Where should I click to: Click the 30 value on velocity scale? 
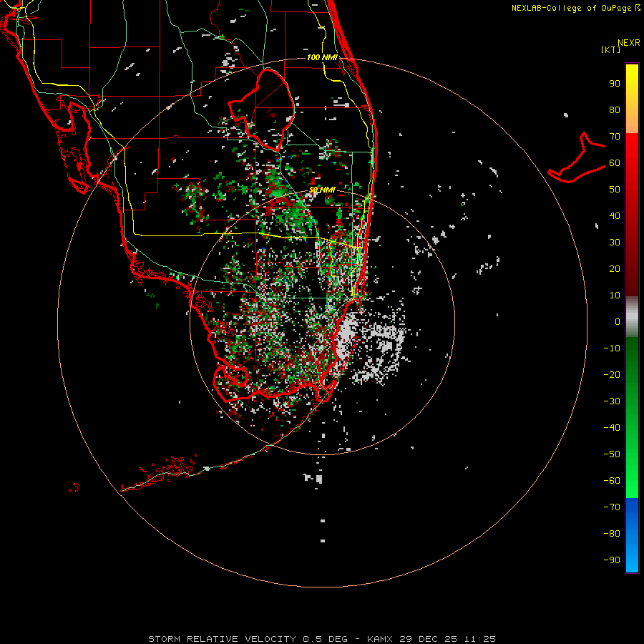click(x=615, y=243)
